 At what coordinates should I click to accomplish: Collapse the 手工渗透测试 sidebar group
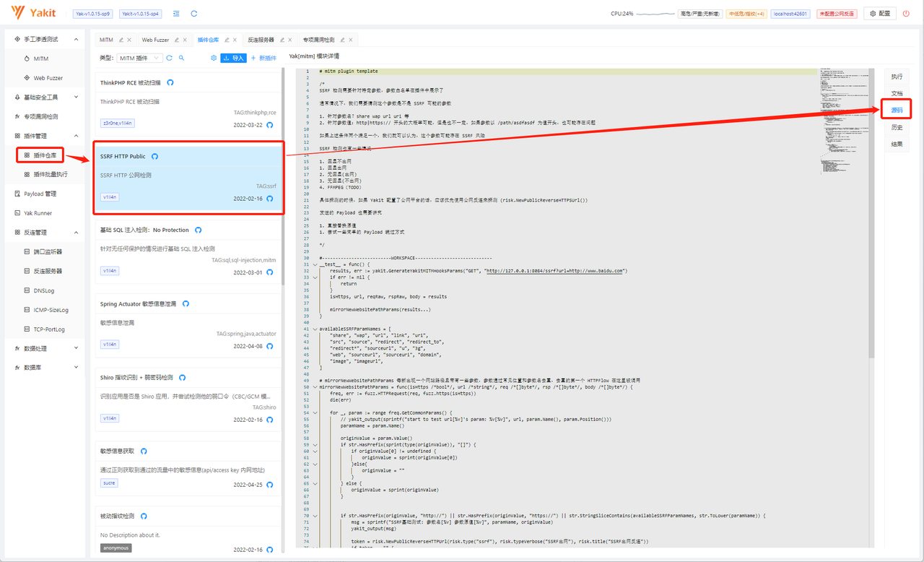77,39
